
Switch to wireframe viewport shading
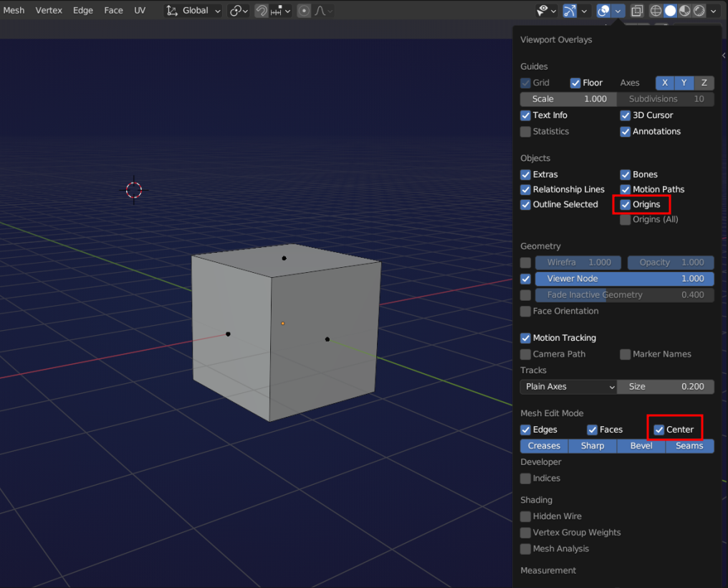point(656,11)
